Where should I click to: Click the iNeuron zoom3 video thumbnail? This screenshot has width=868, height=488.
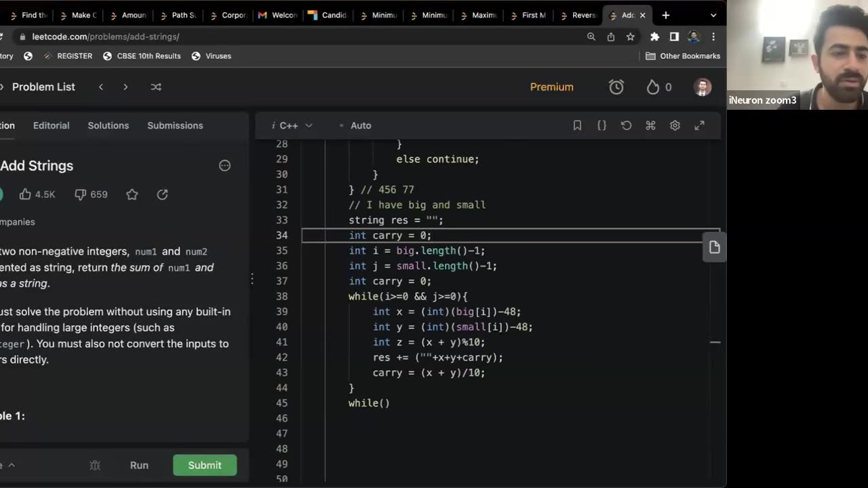click(797, 54)
